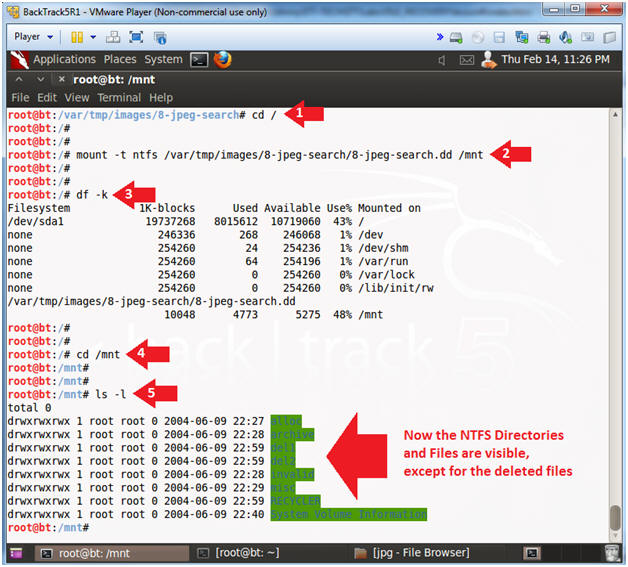Open the terminal File menu
628x567 pixels.
[20, 98]
